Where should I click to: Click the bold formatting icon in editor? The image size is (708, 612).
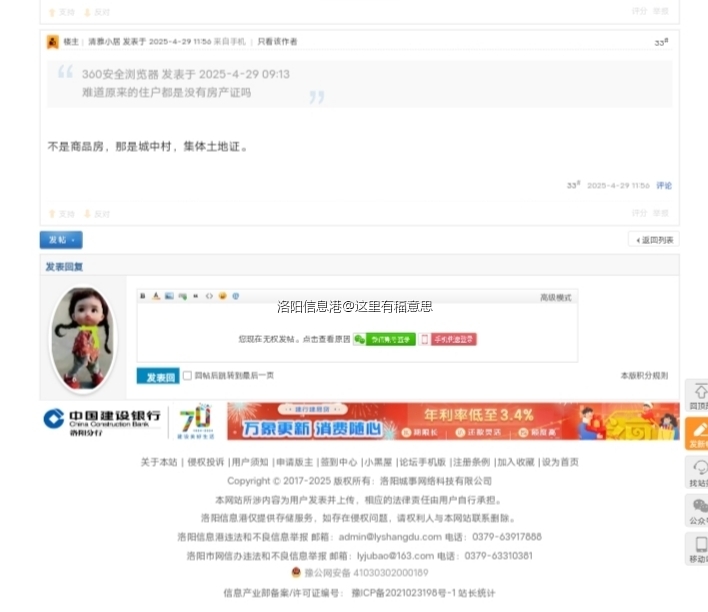pyautogui.click(x=143, y=296)
